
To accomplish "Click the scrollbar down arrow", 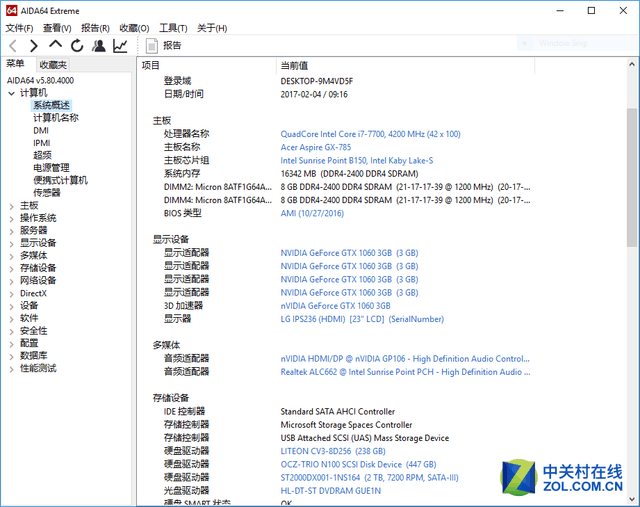I will pyautogui.click(x=632, y=499).
